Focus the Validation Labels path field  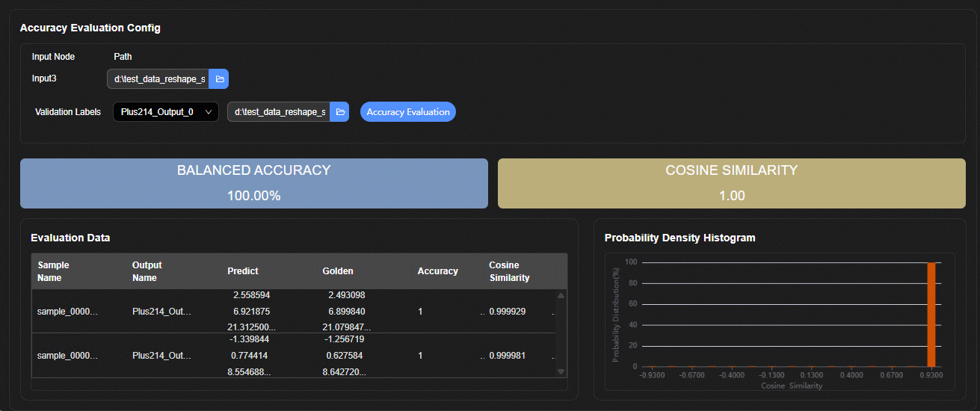pos(279,112)
